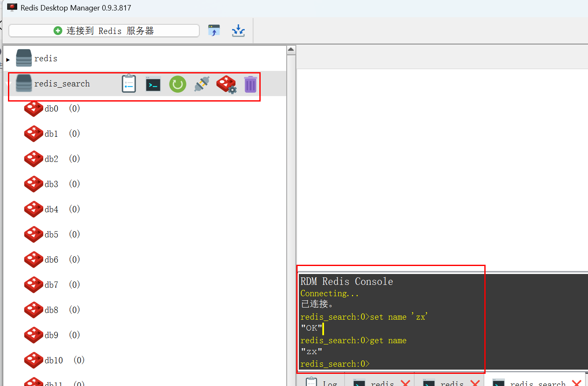588x386 pixels.
Task: Click the empty console prompt redis_search:0>
Action: 335,364
